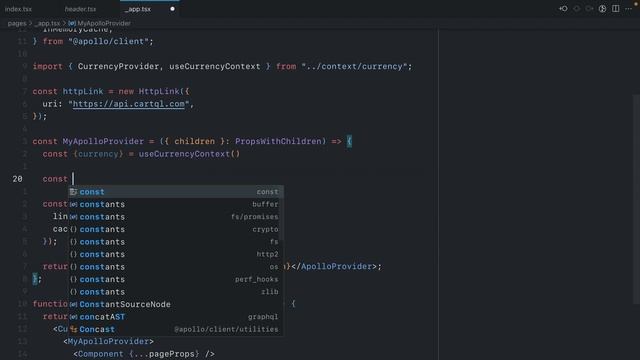Click the module icon beside crypto constants
Image resolution: width=640 pixels, height=360 pixels.
73,229
